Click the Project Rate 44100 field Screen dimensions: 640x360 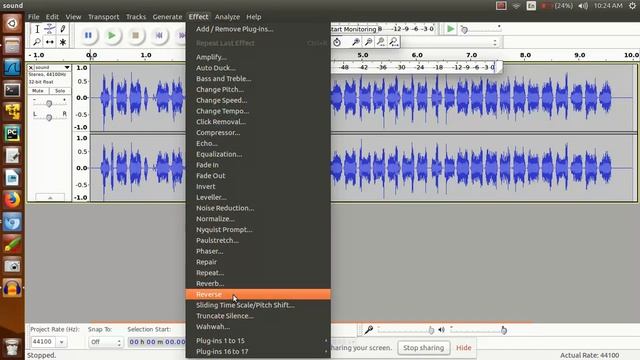point(43,342)
